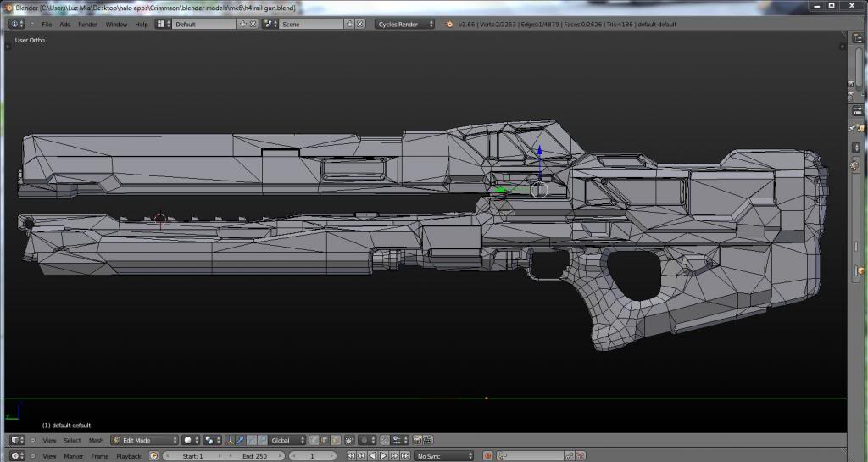
Task: Browse scenes icon dropdown
Action: pyautogui.click(x=270, y=25)
